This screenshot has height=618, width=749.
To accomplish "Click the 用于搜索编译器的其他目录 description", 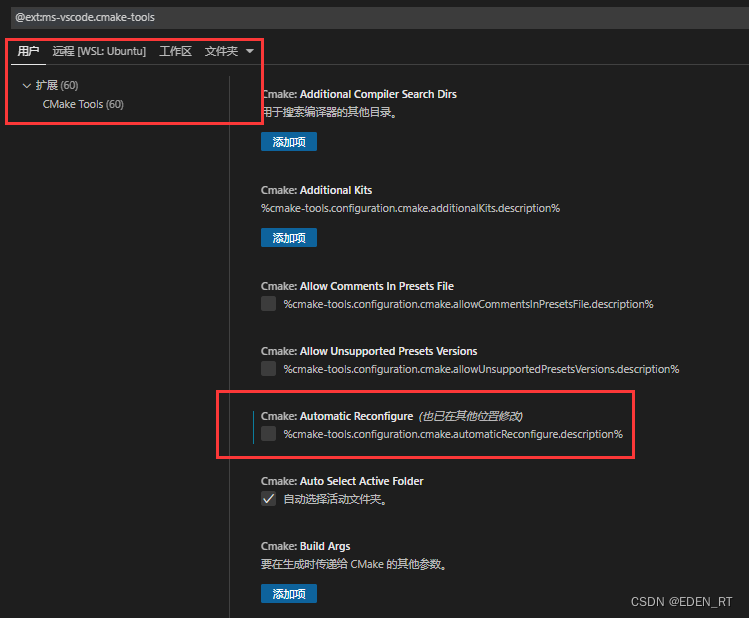I will [330, 112].
